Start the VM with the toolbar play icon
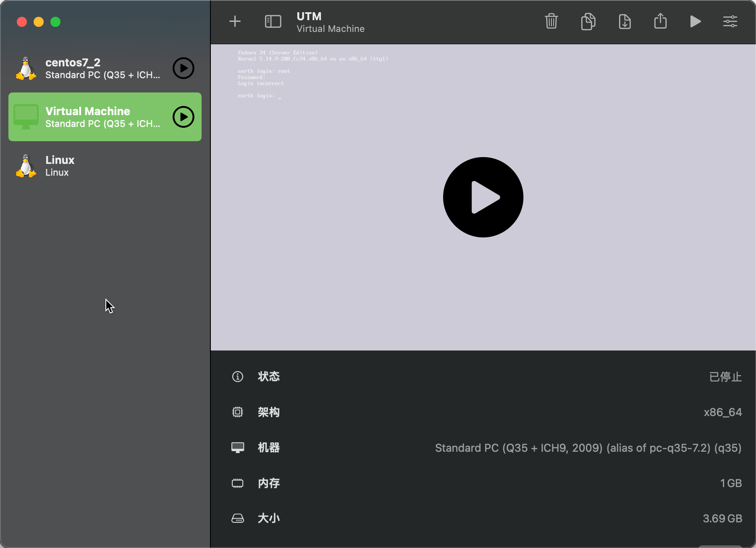Viewport: 756px width, 548px height. point(696,21)
